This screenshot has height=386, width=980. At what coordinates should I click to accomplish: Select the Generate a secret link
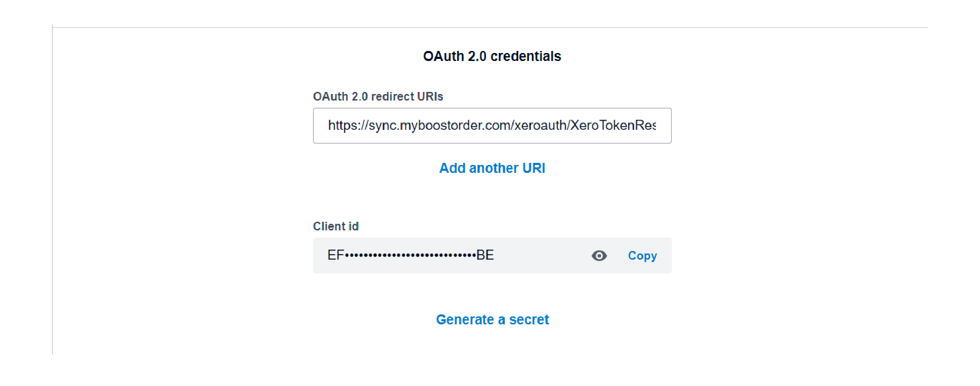[493, 319]
